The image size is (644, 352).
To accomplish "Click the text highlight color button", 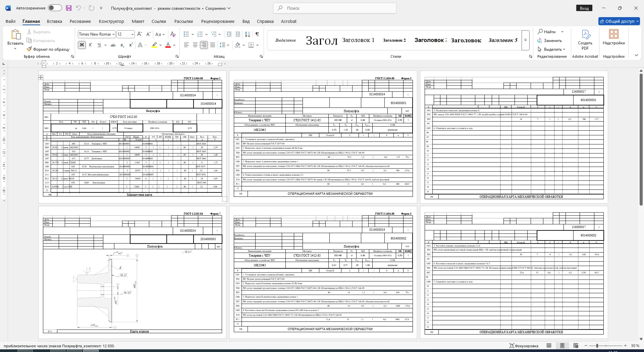I will click(x=154, y=45).
